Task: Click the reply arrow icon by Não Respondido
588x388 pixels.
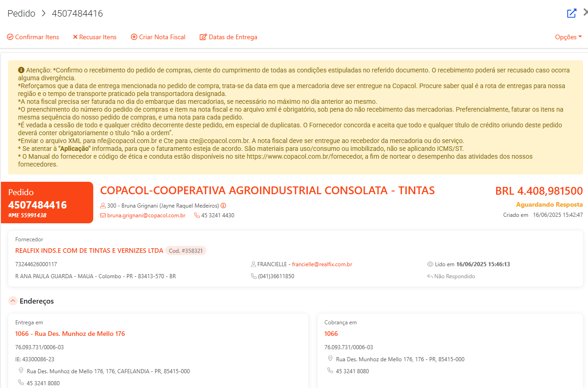Action: pyautogui.click(x=430, y=276)
